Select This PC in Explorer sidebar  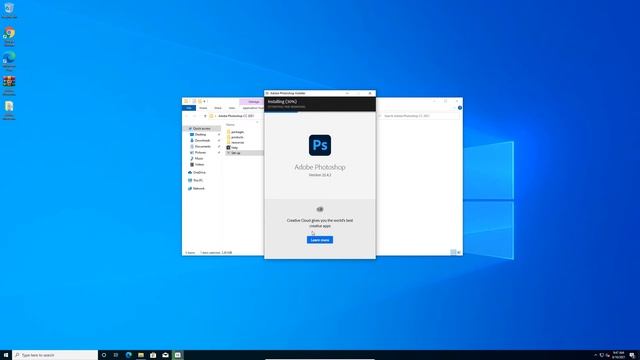(198, 180)
